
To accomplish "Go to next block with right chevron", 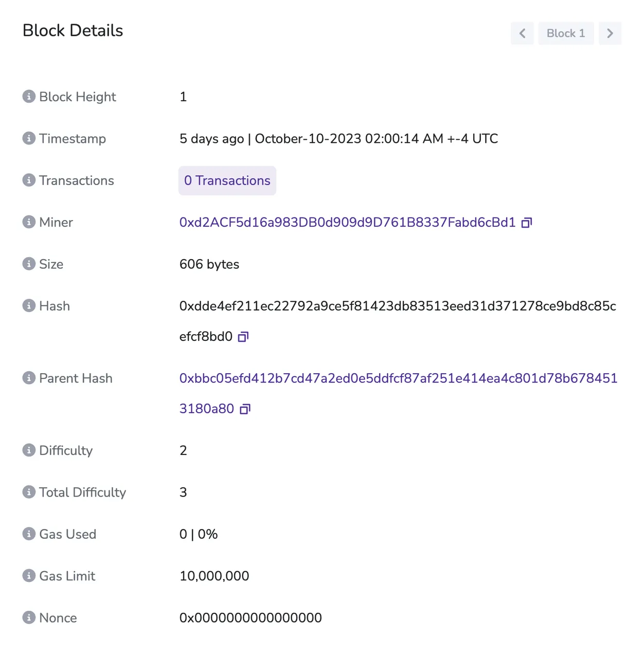I will tap(610, 33).
